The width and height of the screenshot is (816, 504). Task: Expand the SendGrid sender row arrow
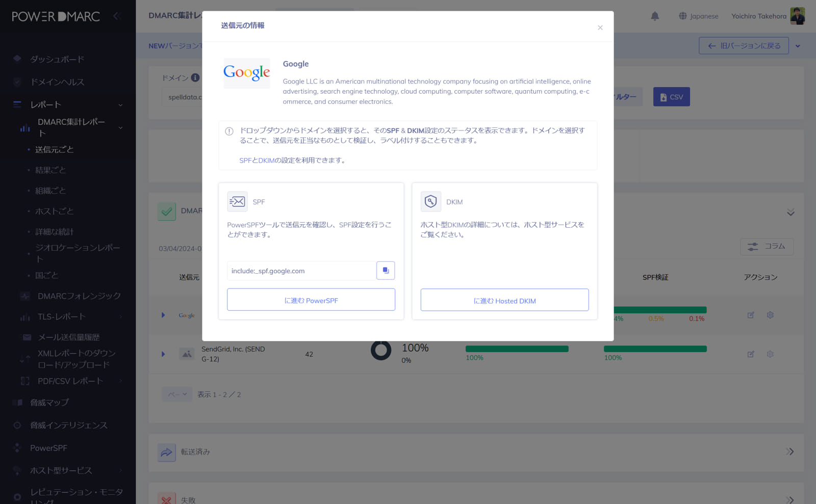pyautogui.click(x=163, y=354)
